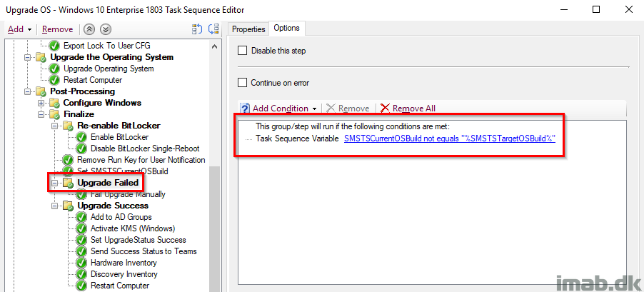
Task: Click Remove All conditions
Action: click(408, 109)
